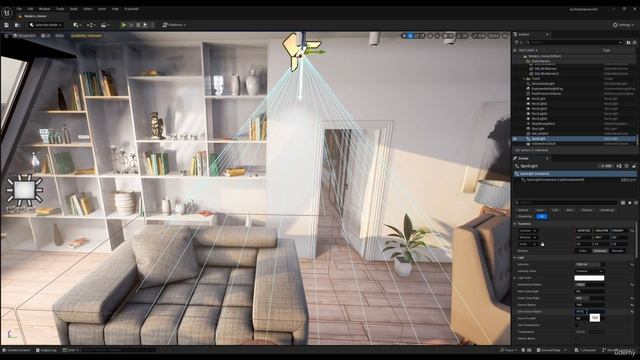This screenshot has height=360, width=640.
Task: Maximize or restore the viewport icon
Action: [x=505, y=36]
